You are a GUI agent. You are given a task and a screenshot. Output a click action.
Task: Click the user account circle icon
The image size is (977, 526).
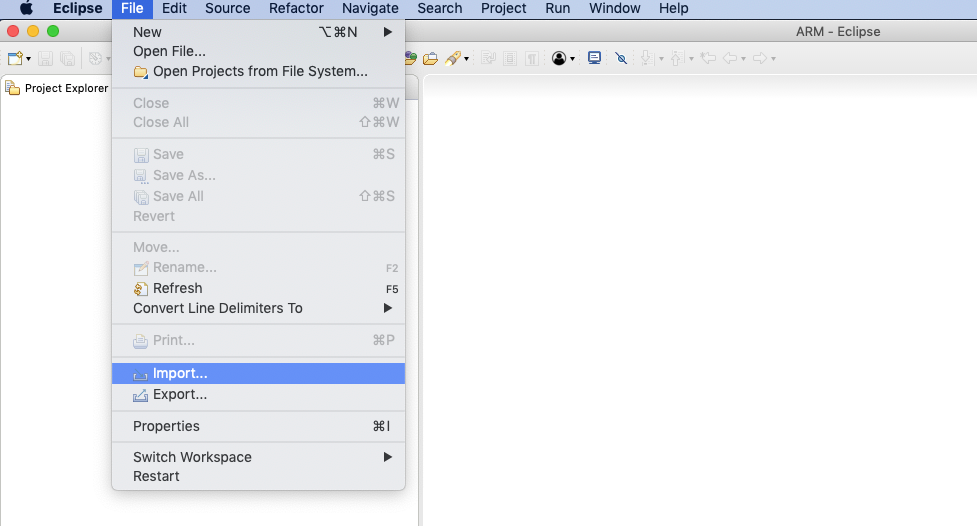(x=558, y=59)
